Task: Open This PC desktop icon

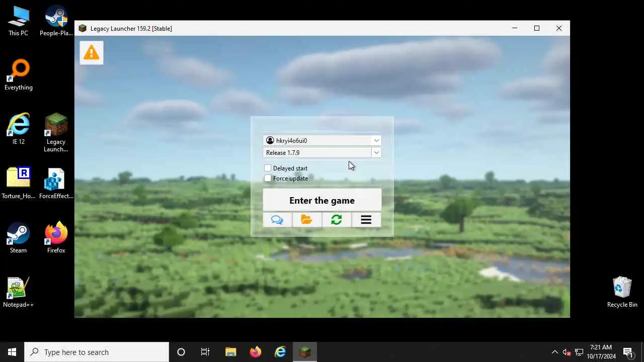Action: tap(19, 21)
